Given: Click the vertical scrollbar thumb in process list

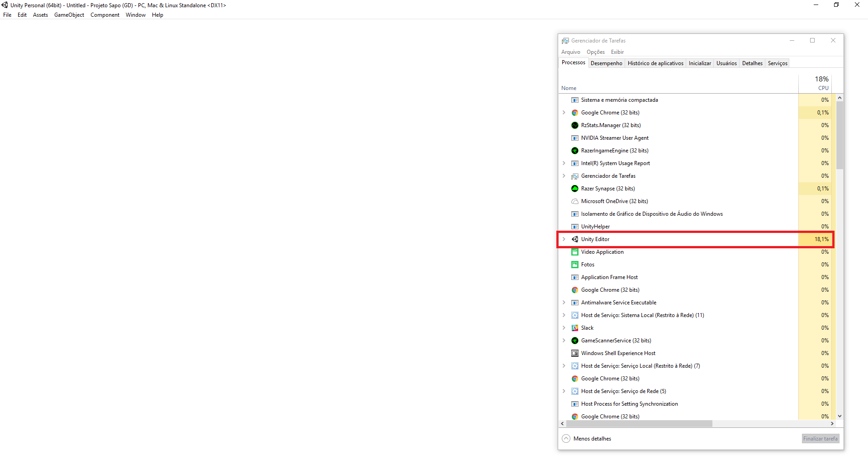Looking at the screenshot, I should tap(840, 135).
